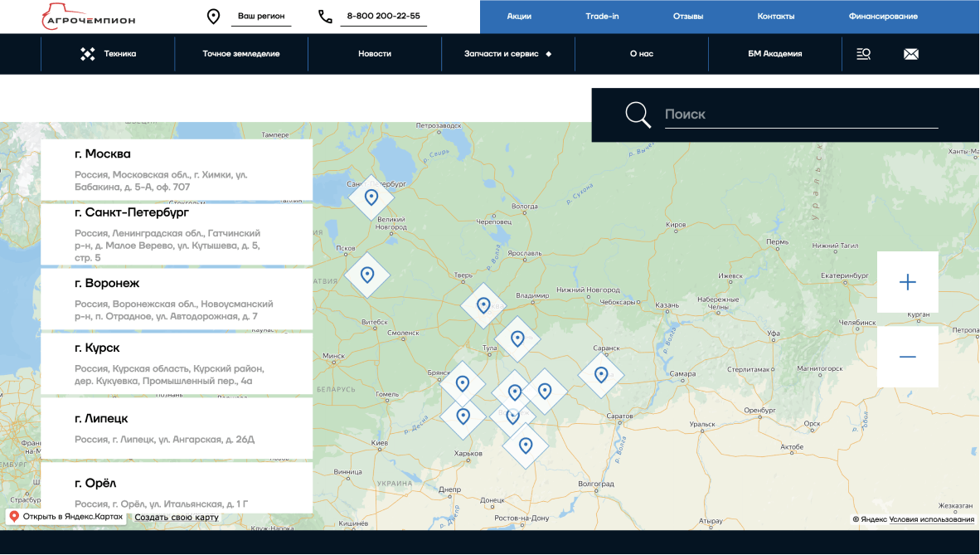Expand the Запчасти и сервис menu
The image size is (980, 555).
click(507, 54)
